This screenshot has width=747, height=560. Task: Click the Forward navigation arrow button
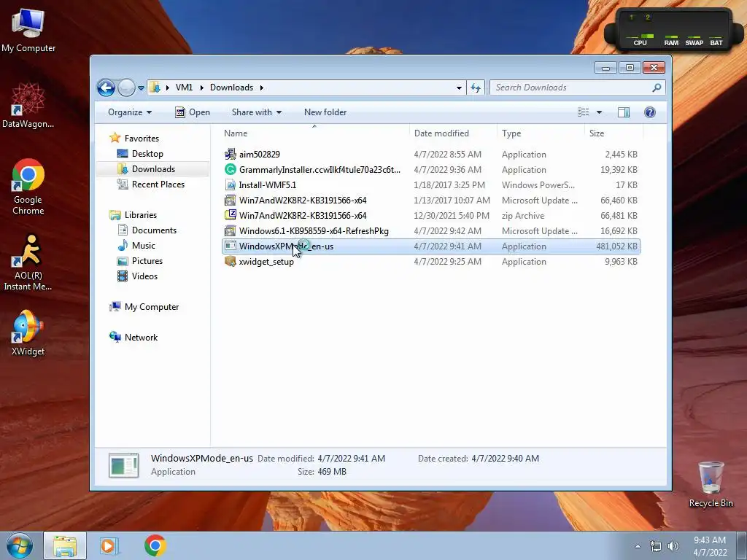click(126, 87)
